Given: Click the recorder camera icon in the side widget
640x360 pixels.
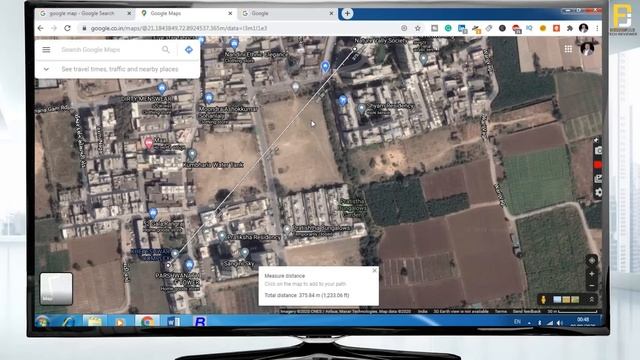Looking at the screenshot, I should pyautogui.click(x=598, y=151).
